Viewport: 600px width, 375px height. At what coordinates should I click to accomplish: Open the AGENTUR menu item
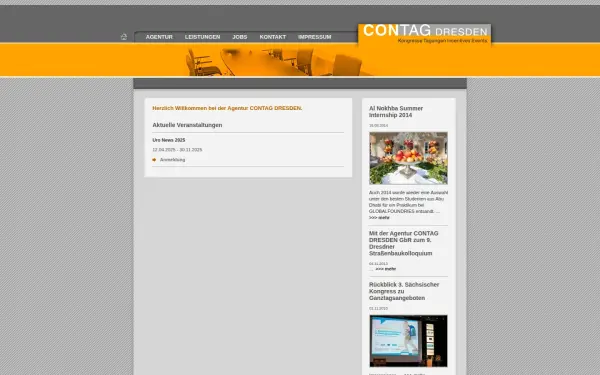(159, 37)
